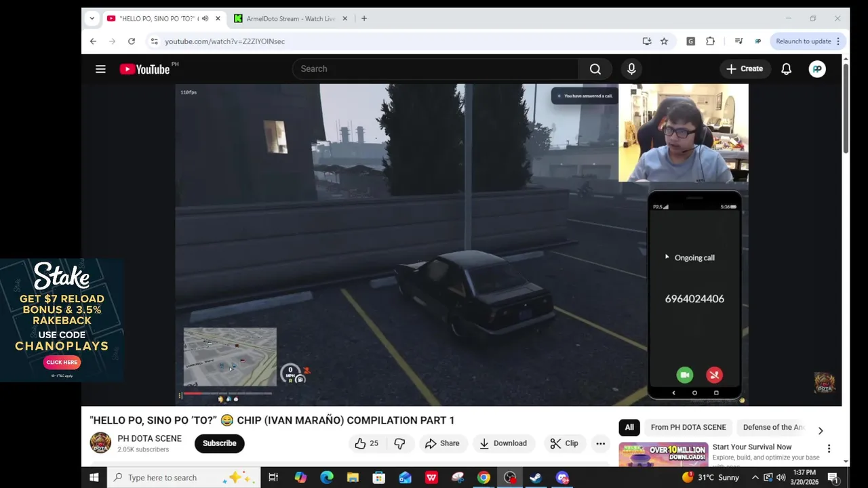The width and height of the screenshot is (868, 488).
Task: Select the From PH DOTA SCENE chip
Action: [x=688, y=427]
